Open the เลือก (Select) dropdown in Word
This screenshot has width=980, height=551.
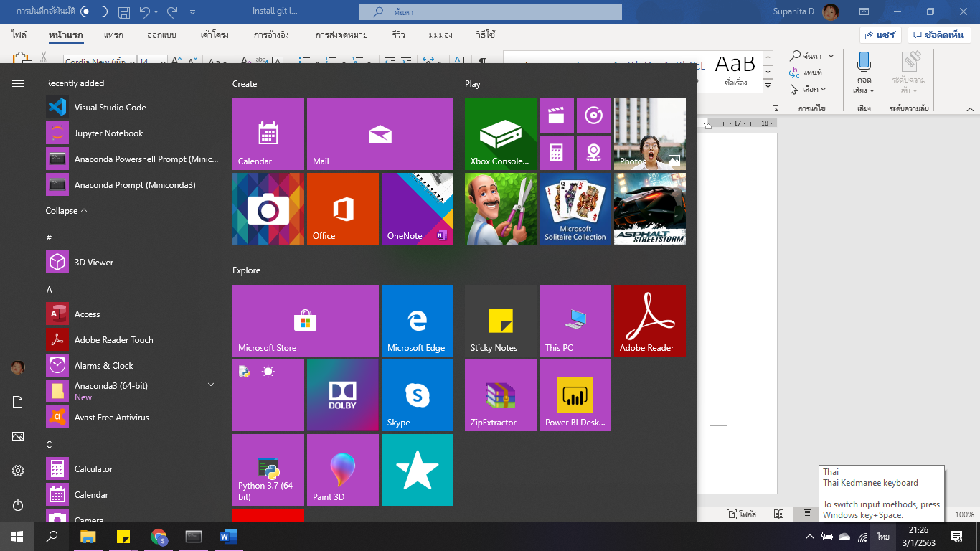pyautogui.click(x=808, y=90)
